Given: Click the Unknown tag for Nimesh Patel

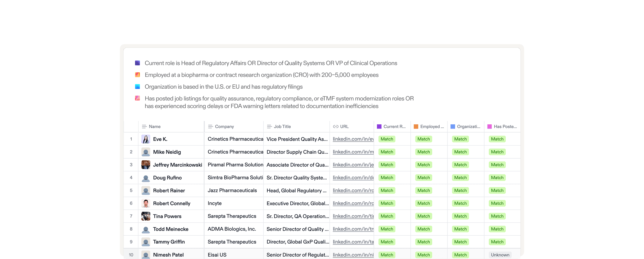Looking at the screenshot, I should [x=500, y=255].
